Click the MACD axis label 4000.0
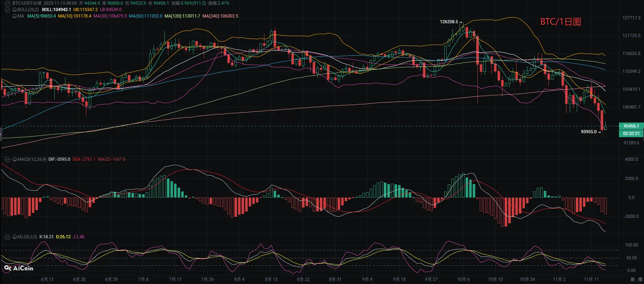This screenshot has height=284, width=644. tap(631, 159)
